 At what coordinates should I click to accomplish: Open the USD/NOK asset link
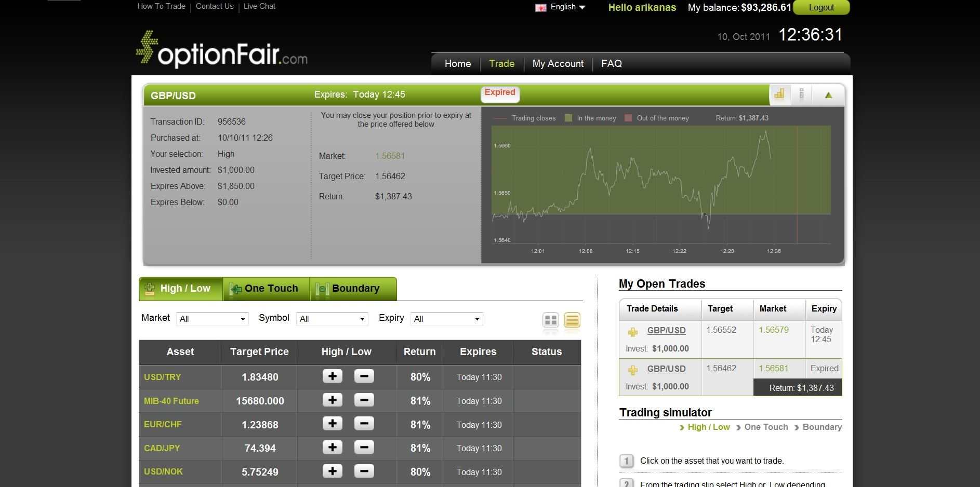pos(163,471)
